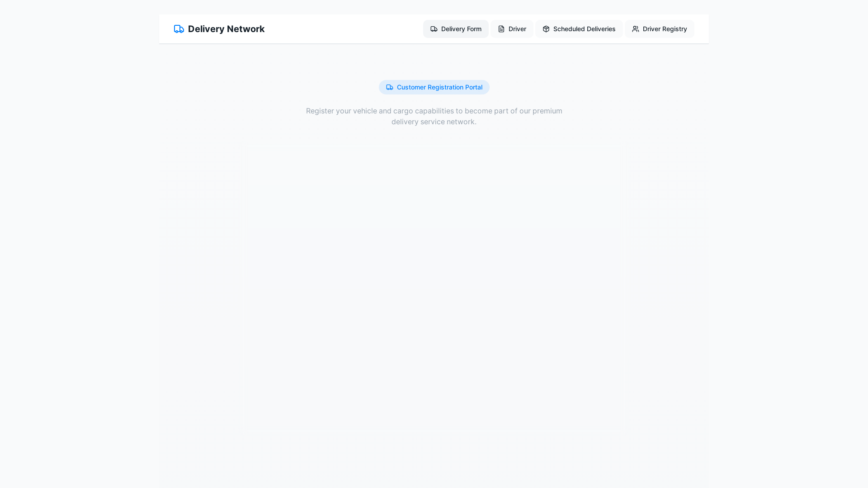Viewport: 868px width, 488px height.
Task: Click the truck icon in portal badge
Action: (x=390, y=87)
